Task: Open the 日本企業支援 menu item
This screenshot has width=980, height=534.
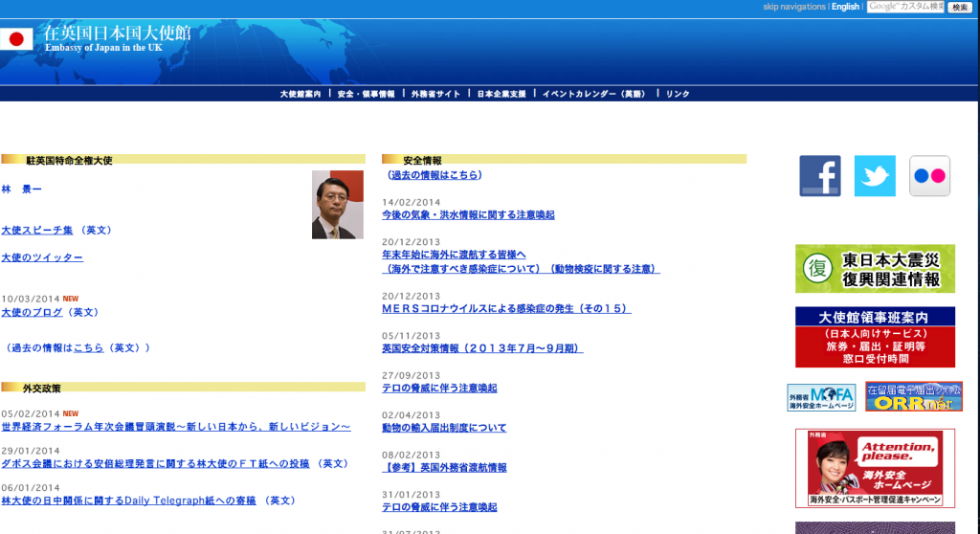Action: 501,94
